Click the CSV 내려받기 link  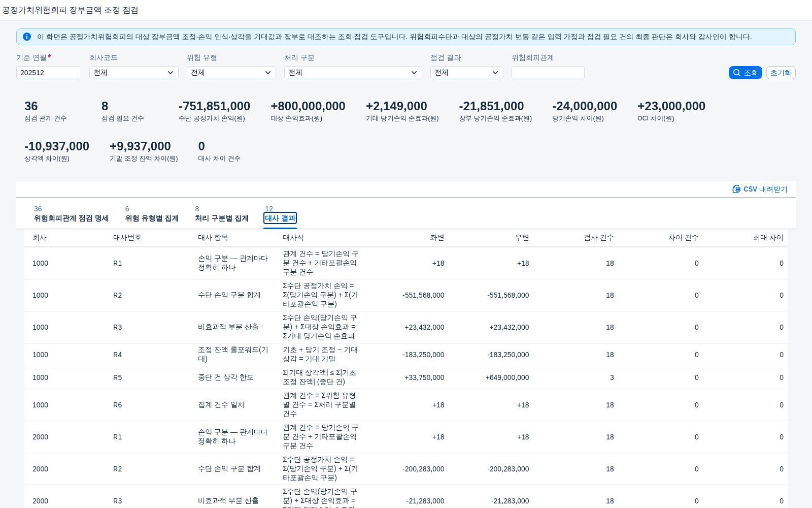pos(760,189)
